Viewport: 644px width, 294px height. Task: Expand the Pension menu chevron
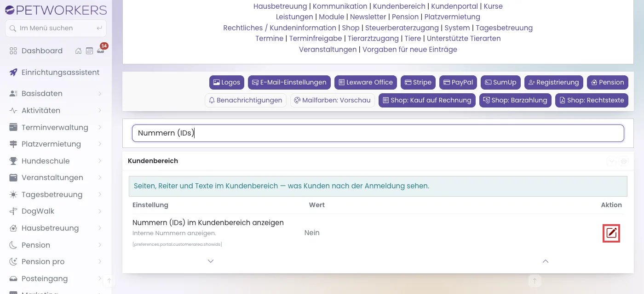click(100, 245)
